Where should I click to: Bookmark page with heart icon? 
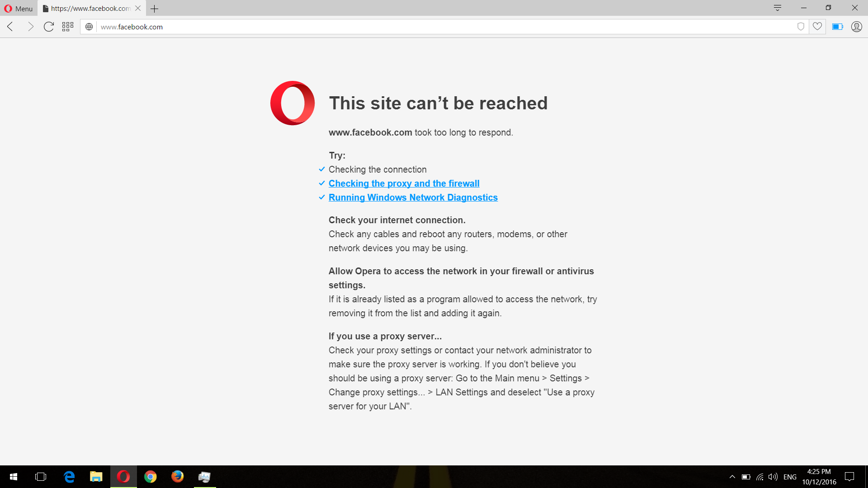[x=817, y=27]
